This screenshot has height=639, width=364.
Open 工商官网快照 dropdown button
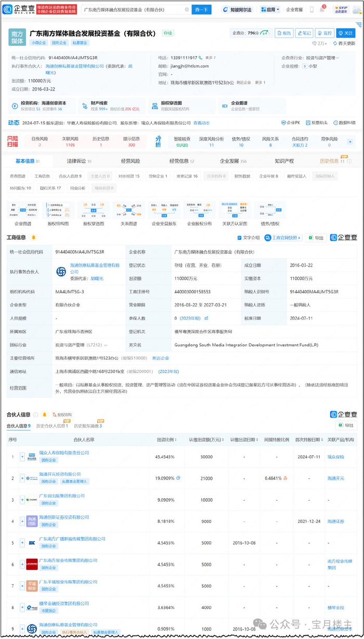click(x=283, y=238)
